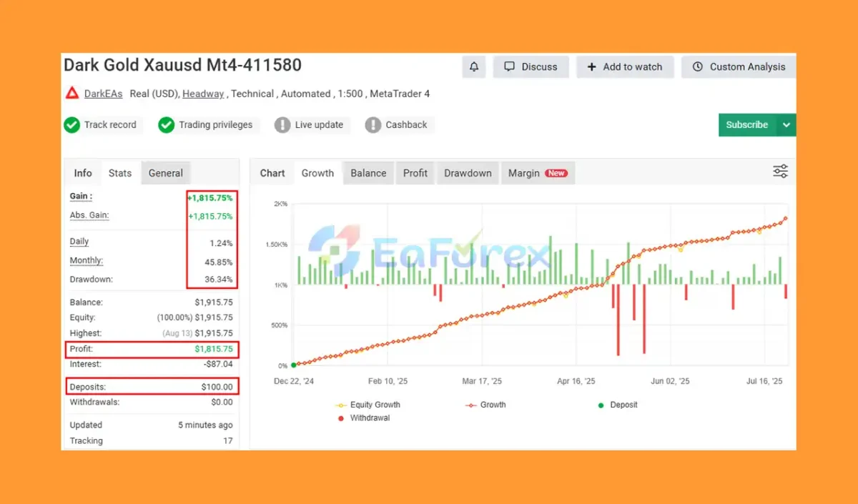
Task: Click the Trading privileges check icon
Action: point(166,125)
